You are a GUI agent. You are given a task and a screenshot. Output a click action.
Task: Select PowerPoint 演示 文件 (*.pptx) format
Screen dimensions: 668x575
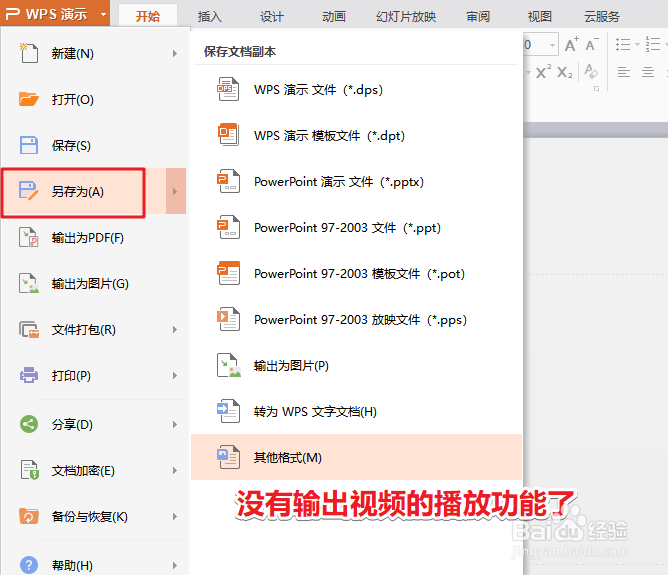356,181
